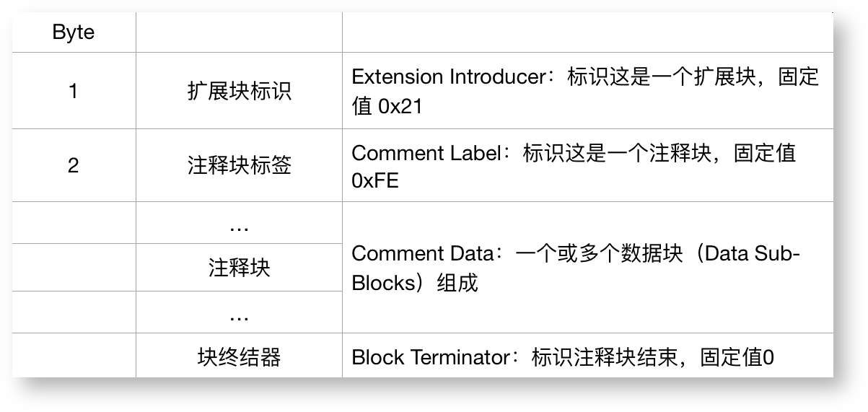Click the 块终结器 cell

(x=239, y=356)
